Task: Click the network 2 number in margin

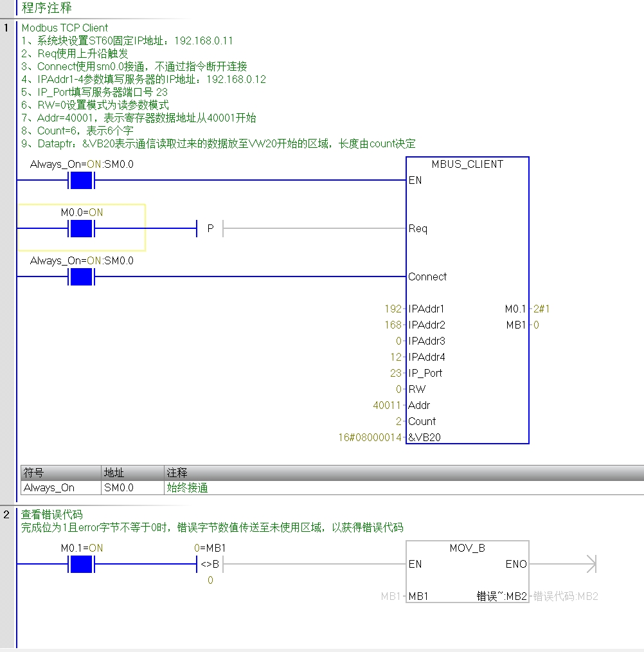Action: [6, 514]
